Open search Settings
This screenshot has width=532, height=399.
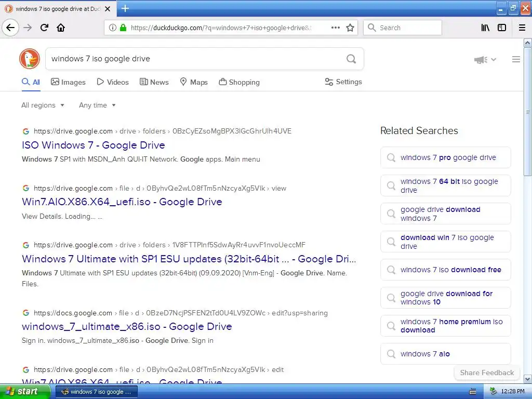point(343,82)
